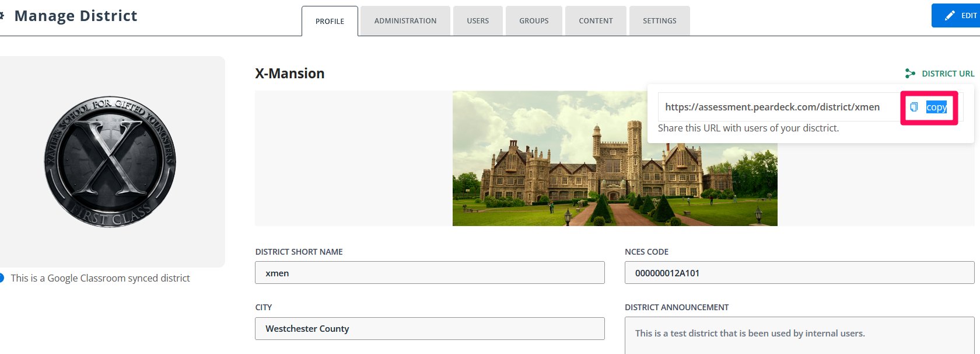Click the gear icon beside Manage District

(2, 16)
